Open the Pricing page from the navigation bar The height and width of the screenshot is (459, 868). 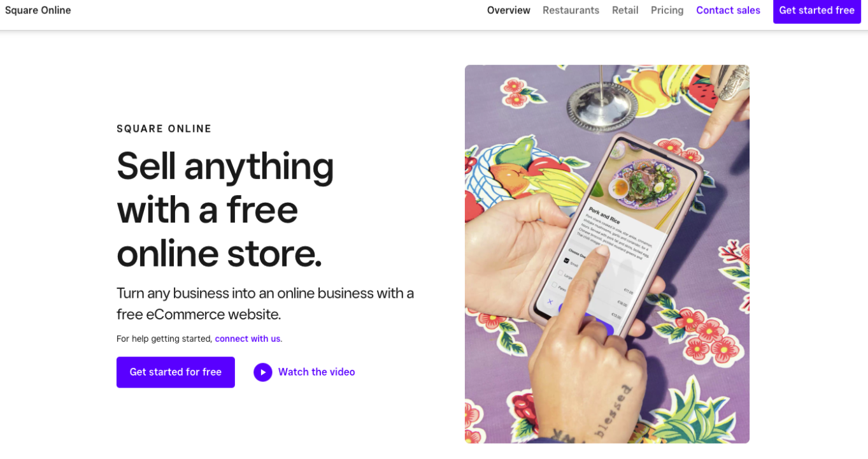click(x=667, y=10)
